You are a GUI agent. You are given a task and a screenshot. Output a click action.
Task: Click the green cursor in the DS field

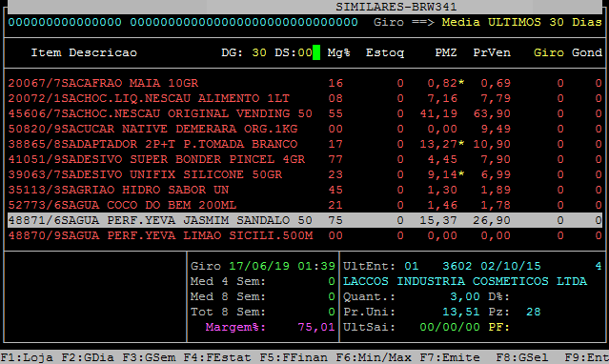point(316,52)
